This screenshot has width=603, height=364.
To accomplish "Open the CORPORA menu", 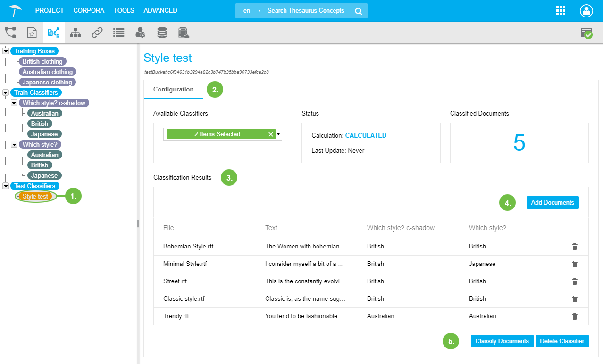I will 89,10.
